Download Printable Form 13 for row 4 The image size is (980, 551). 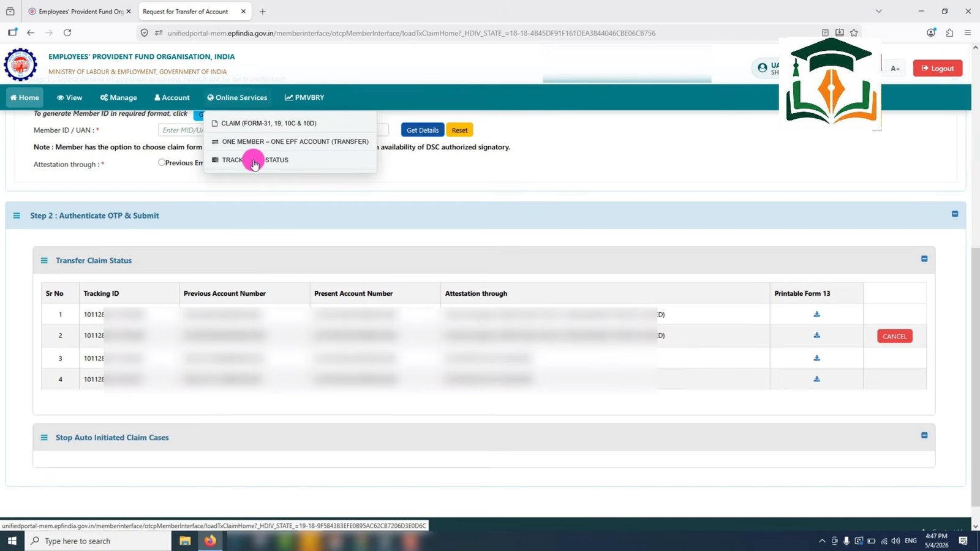[816, 379]
